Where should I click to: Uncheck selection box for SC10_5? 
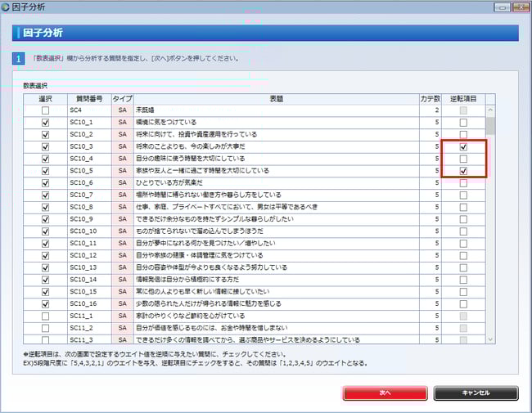(x=45, y=171)
